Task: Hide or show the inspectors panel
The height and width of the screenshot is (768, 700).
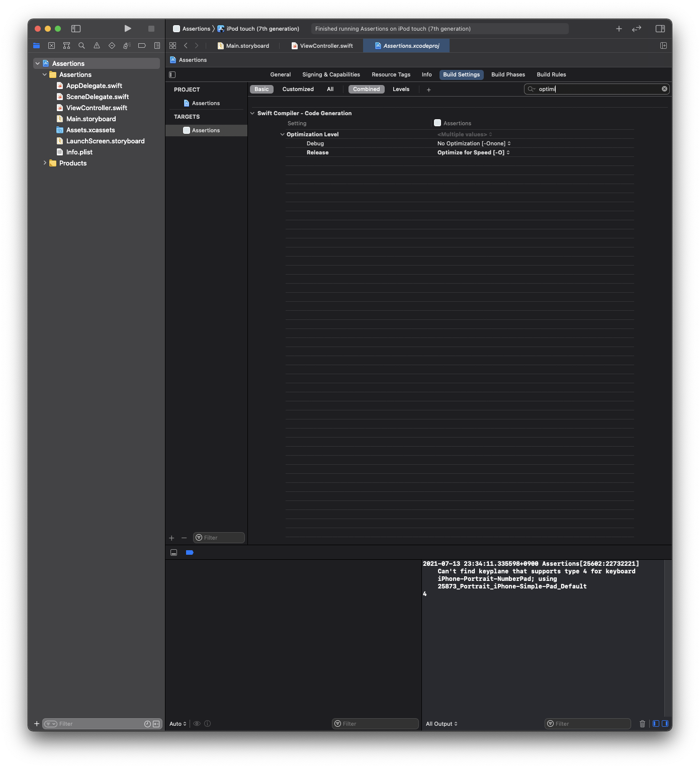Action: 660,29
